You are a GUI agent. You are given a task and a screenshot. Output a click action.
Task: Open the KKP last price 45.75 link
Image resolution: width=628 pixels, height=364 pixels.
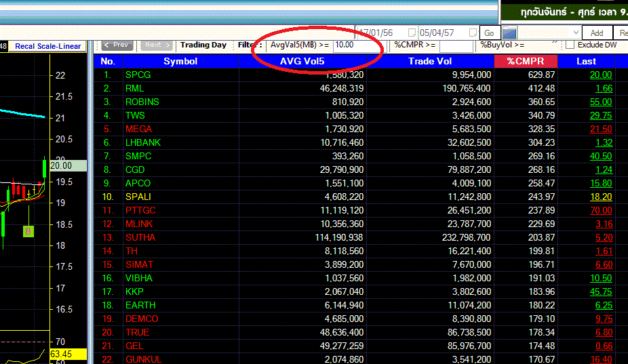[x=601, y=292]
